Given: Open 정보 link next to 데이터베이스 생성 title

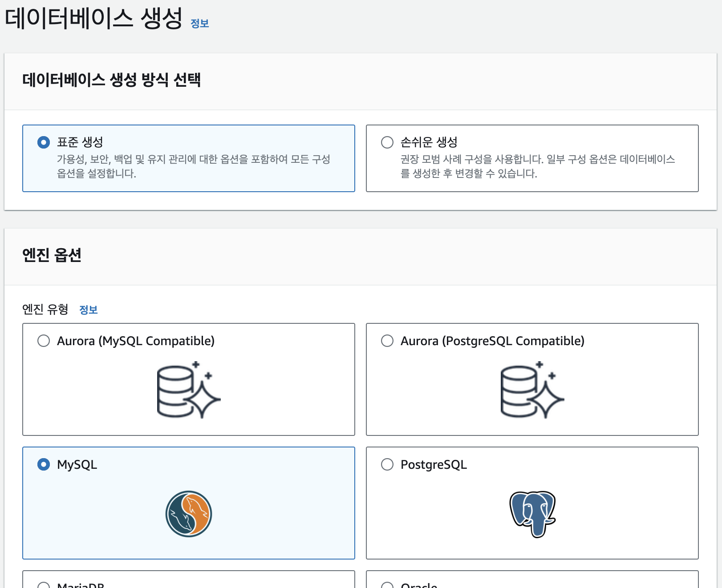Looking at the screenshot, I should coord(200,24).
